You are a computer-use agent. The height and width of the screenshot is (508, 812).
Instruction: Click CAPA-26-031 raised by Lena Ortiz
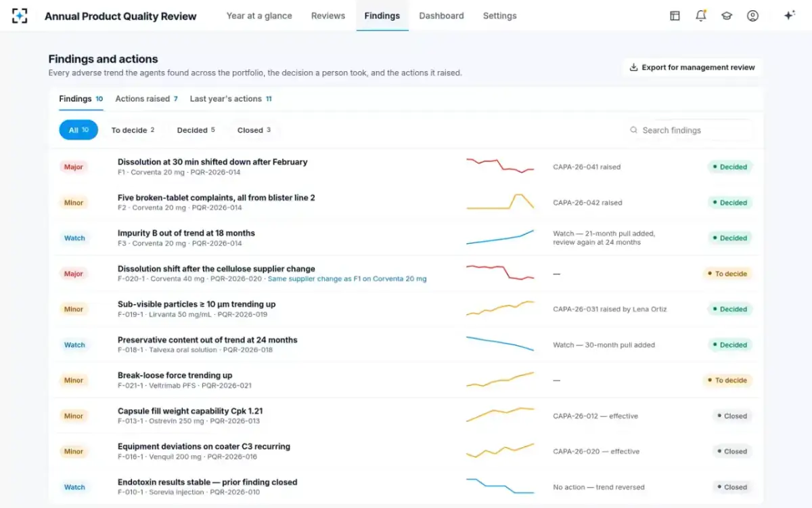[x=610, y=309]
